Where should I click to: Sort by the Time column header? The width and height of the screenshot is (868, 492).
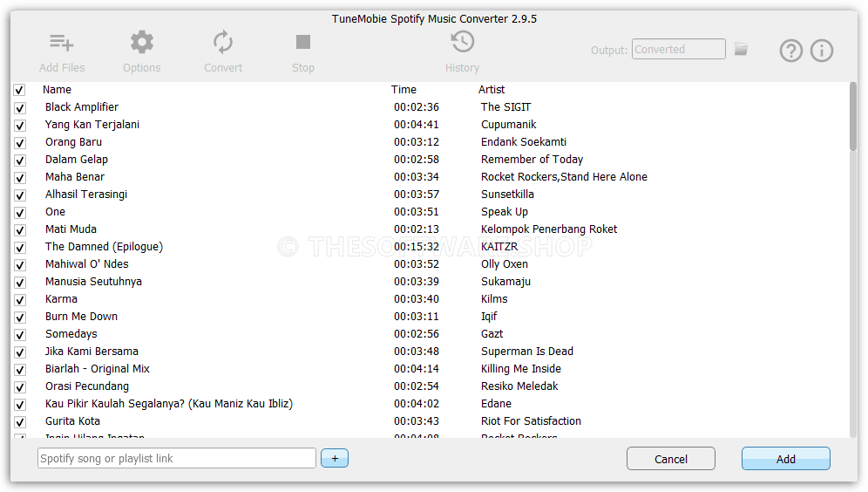tap(403, 89)
